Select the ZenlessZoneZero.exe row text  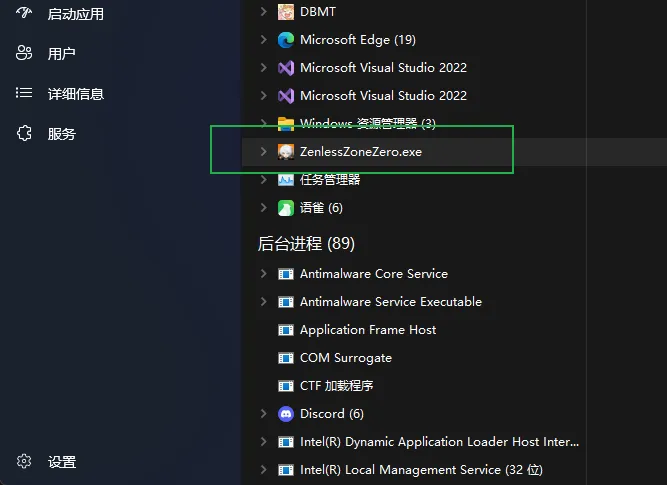[361, 151]
